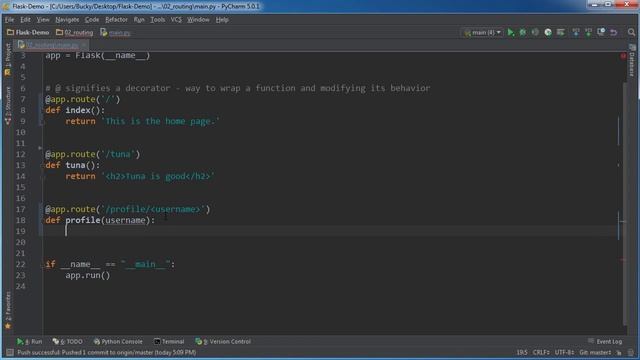640x360 pixels.
Task: Click the 'This is the home page.' string
Action: pos(160,121)
